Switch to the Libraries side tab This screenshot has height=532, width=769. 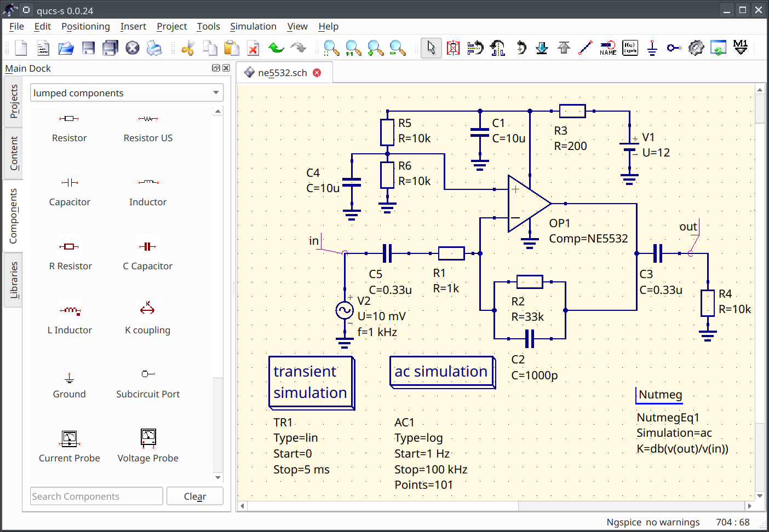[x=13, y=280]
